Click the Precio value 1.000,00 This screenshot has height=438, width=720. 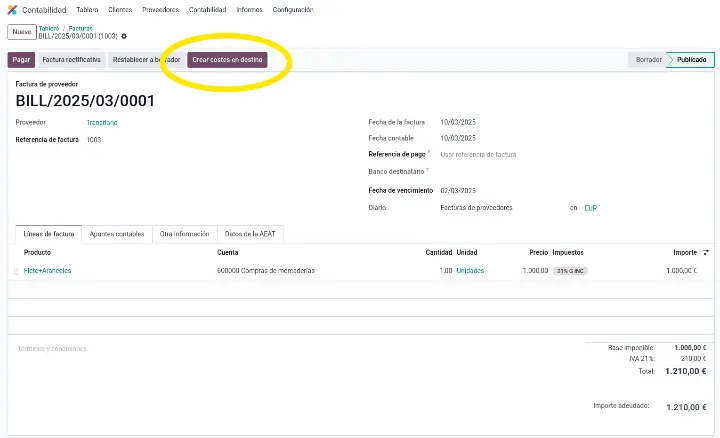pyautogui.click(x=535, y=270)
